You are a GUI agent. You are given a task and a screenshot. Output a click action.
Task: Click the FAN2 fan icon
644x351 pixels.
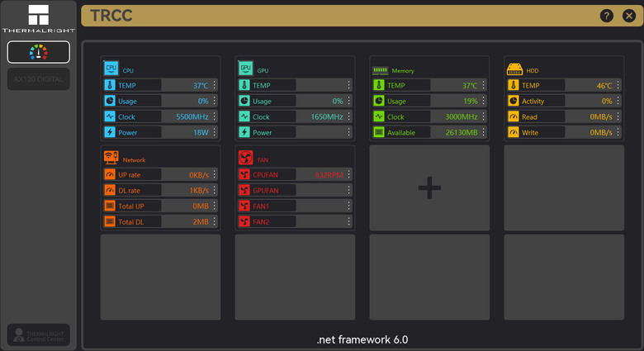[244, 221]
